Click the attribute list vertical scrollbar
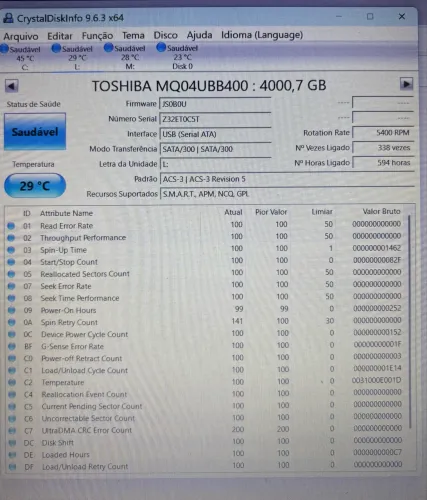Image resolution: width=427 pixels, height=500 pixels. (410, 322)
